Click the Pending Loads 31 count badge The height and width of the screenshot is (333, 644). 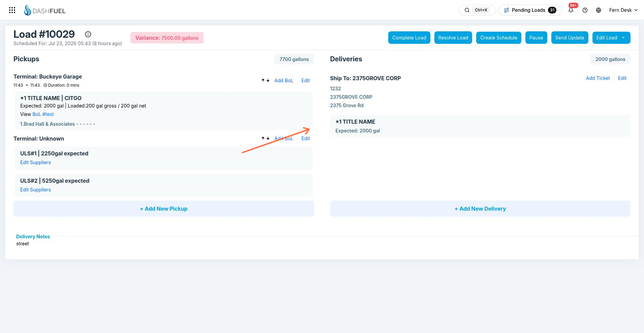(552, 10)
